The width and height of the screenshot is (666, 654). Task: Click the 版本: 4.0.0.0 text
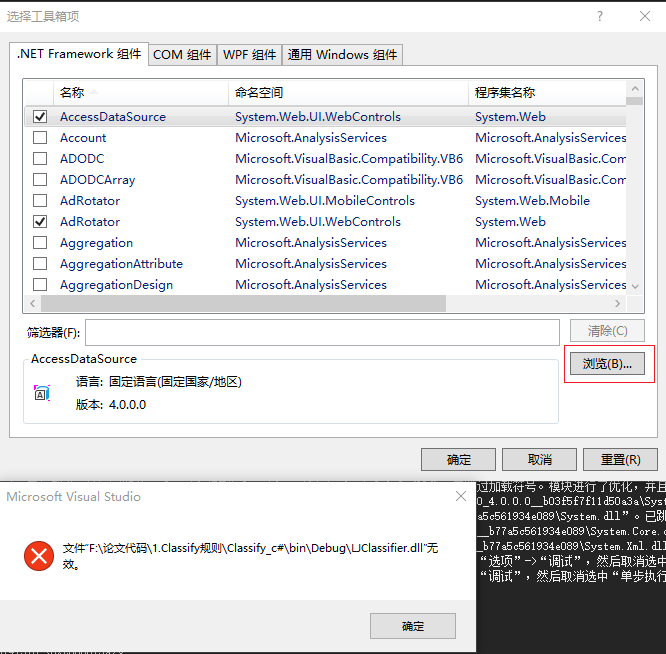[110, 404]
